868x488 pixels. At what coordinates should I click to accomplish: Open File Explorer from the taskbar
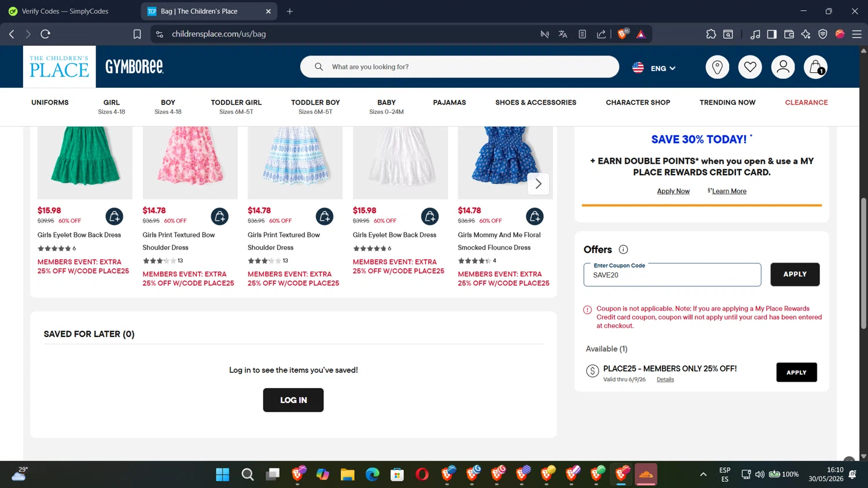347,475
